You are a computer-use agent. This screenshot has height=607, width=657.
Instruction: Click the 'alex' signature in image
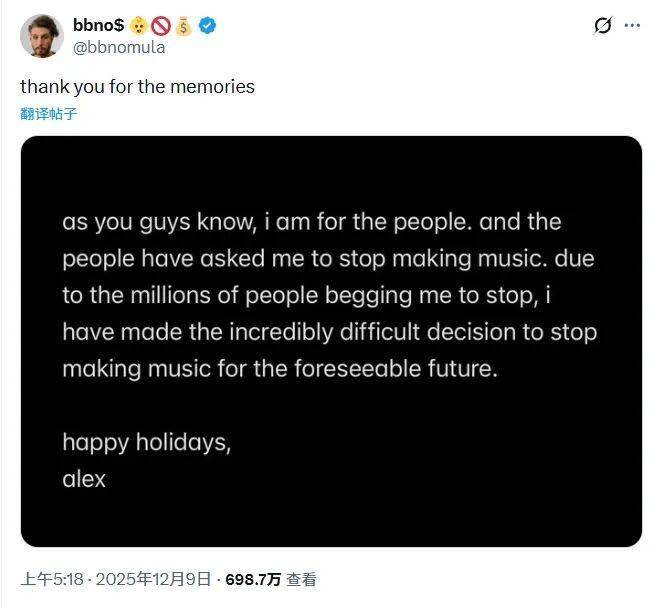click(x=84, y=479)
